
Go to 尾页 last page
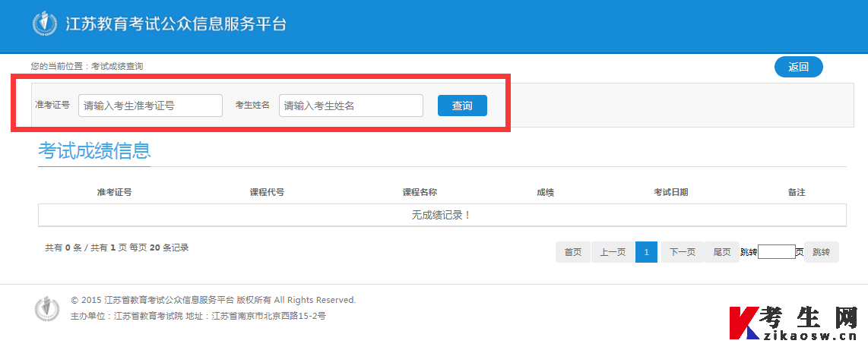click(722, 252)
